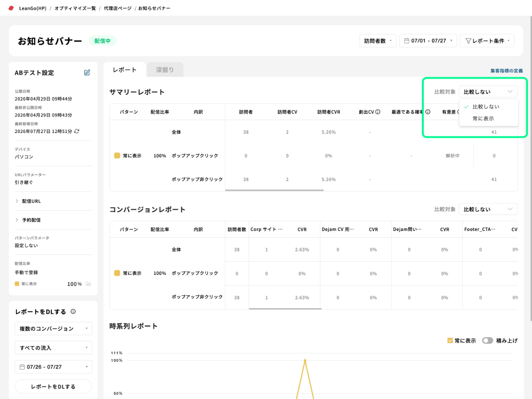This screenshot has width=532, height=399.
Task: Click conversion table horizontal scrollbar
Action: coord(285,308)
